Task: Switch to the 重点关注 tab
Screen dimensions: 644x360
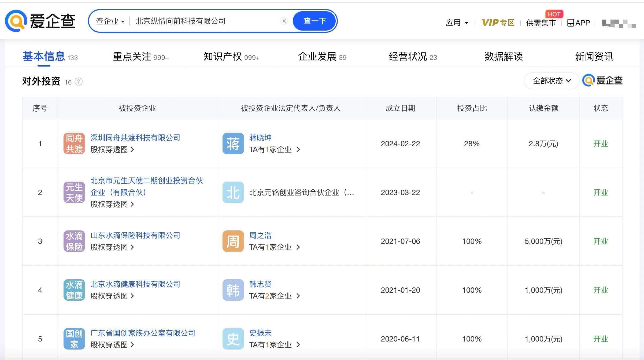Action: 141,57
